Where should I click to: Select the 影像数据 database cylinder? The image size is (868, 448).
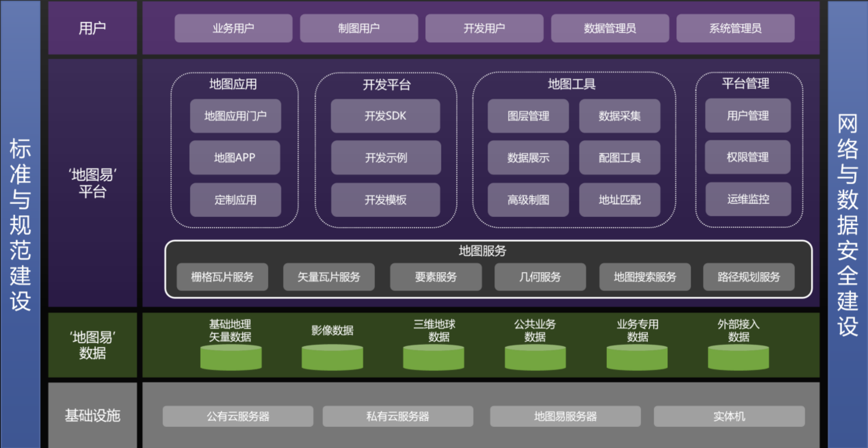point(332,357)
